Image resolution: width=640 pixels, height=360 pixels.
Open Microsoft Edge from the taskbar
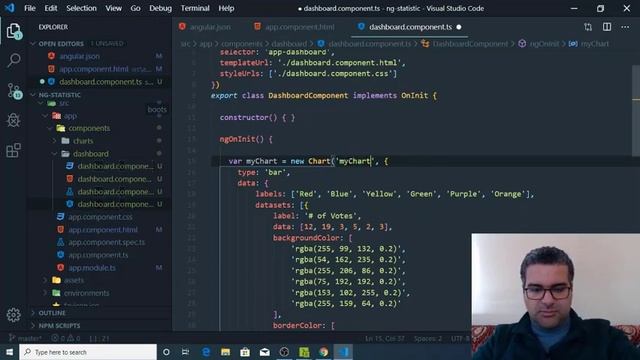pos(206,352)
